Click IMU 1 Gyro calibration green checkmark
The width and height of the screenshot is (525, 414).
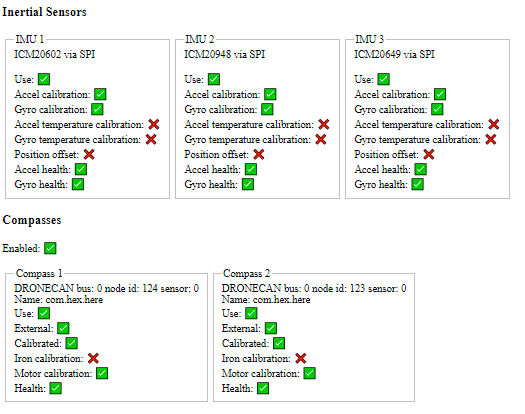click(x=97, y=109)
